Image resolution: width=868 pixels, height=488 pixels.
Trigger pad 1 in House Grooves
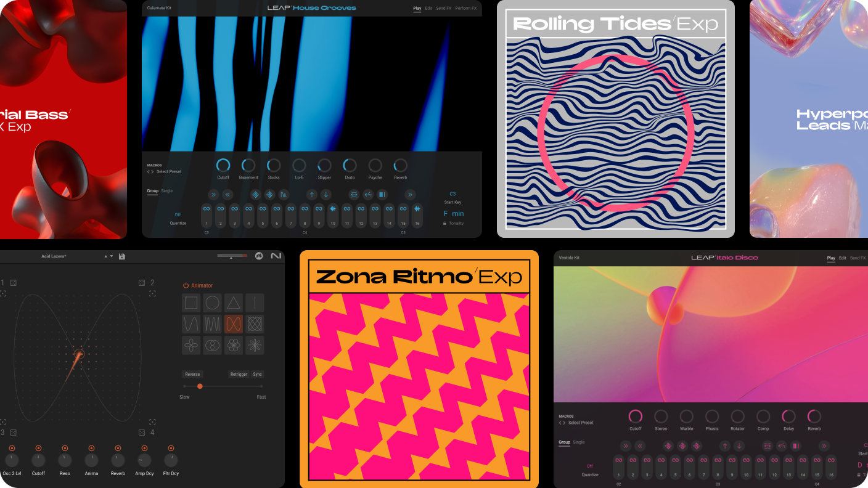(x=207, y=216)
